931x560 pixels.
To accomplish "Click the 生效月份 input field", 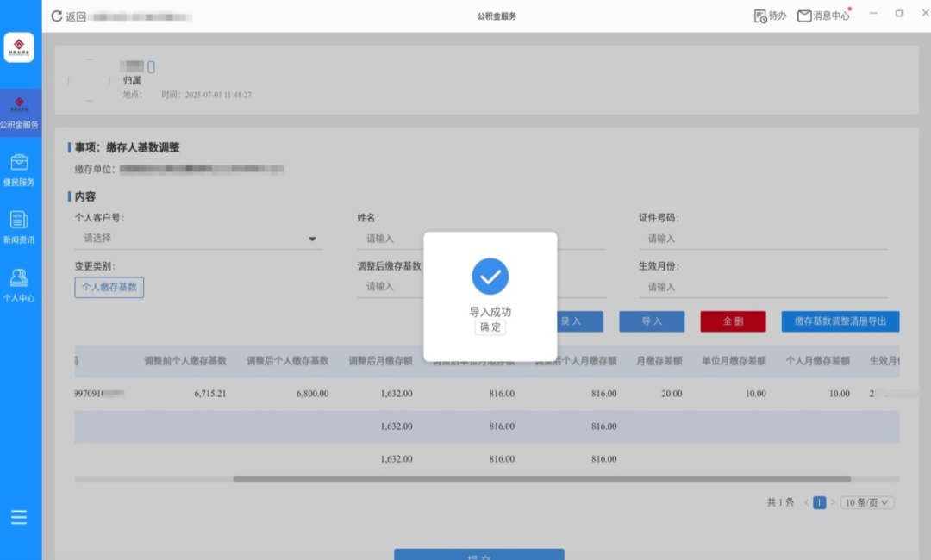I will point(763,287).
